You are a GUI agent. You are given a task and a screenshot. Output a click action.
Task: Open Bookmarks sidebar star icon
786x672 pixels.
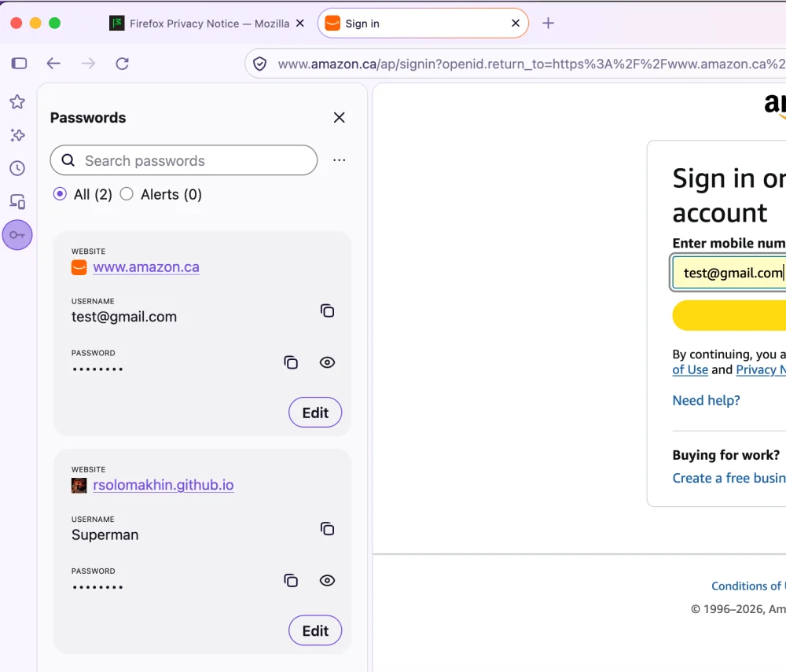(17, 101)
